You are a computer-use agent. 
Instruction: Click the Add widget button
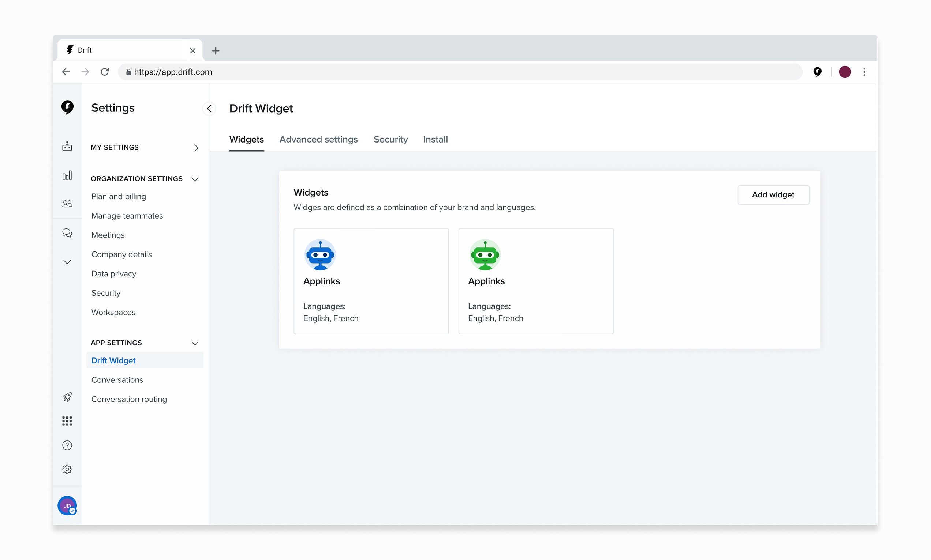[x=773, y=195]
